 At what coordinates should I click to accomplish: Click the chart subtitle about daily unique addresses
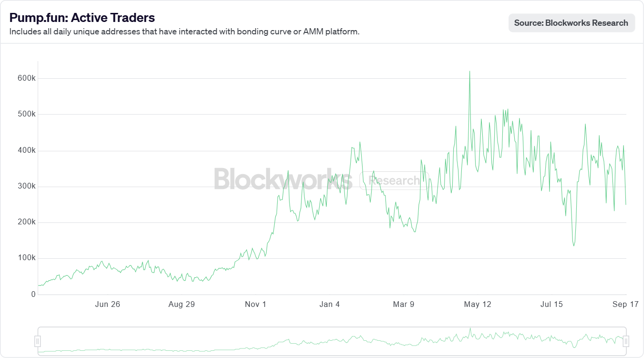[184, 32]
